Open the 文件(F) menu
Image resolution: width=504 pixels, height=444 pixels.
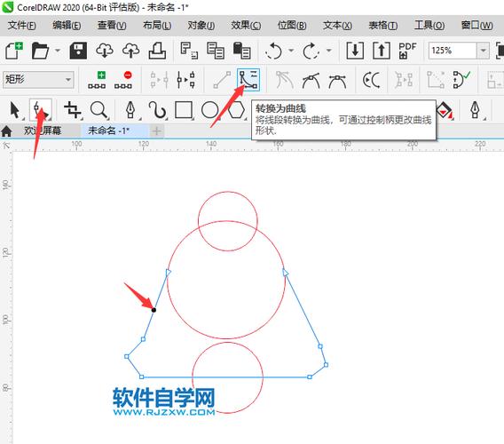pos(22,25)
